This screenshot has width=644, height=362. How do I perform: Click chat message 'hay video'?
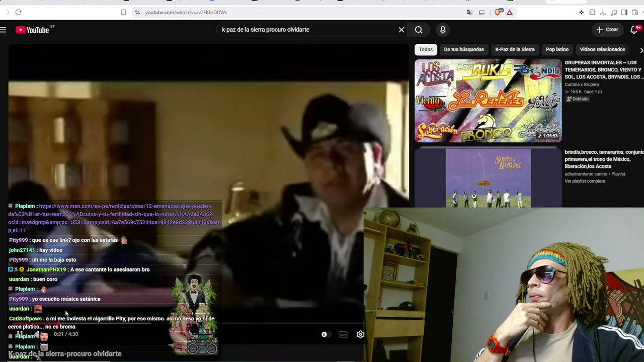point(51,250)
